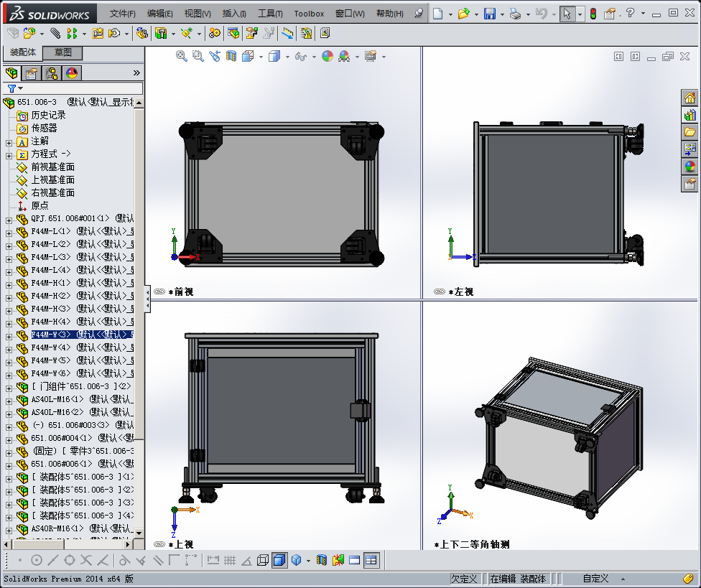
Task: Select the AS40L-M16<1> component in the tree
Action: click(83, 399)
